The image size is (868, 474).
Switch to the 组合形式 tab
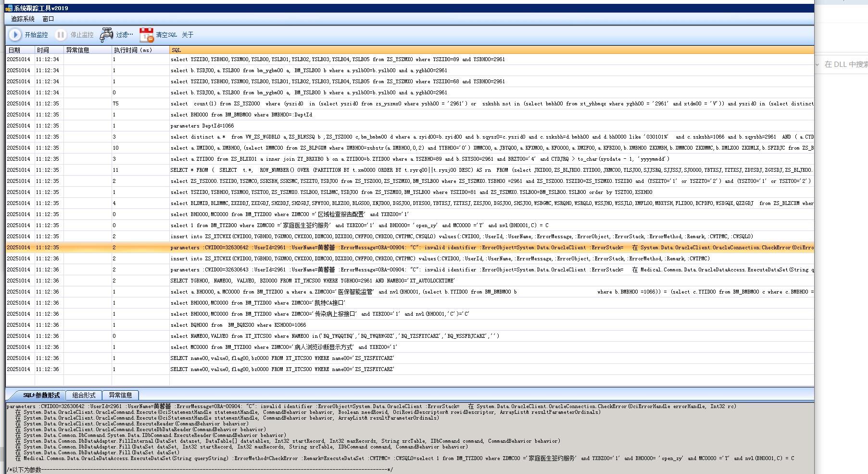coord(84,395)
